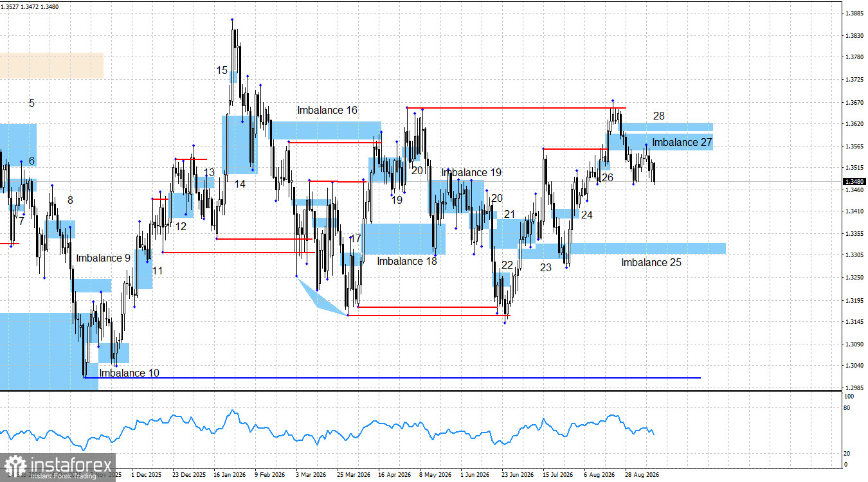Click the Imbalance 16 label
Viewport: 868px width, 482px height.
click(327, 111)
